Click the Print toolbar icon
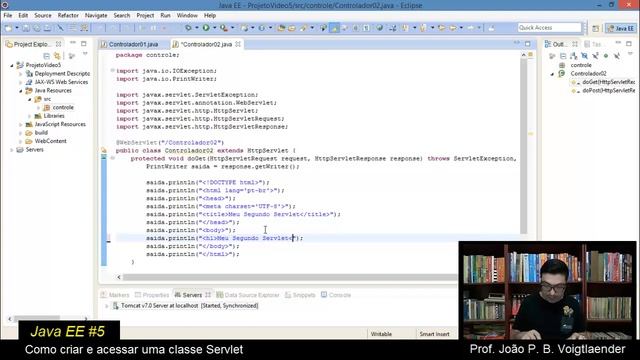The height and width of the screenshot is (360, 640). tap(47, 28)
